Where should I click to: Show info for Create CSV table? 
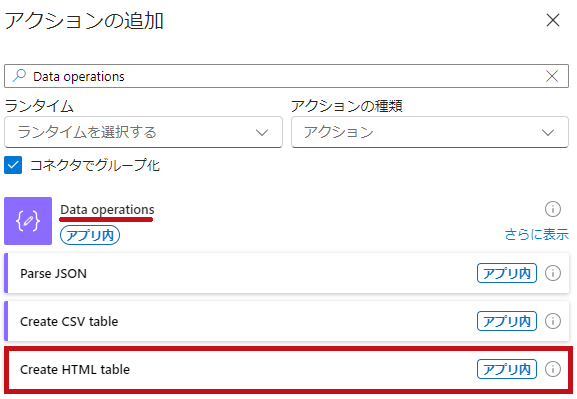[553, 321]
